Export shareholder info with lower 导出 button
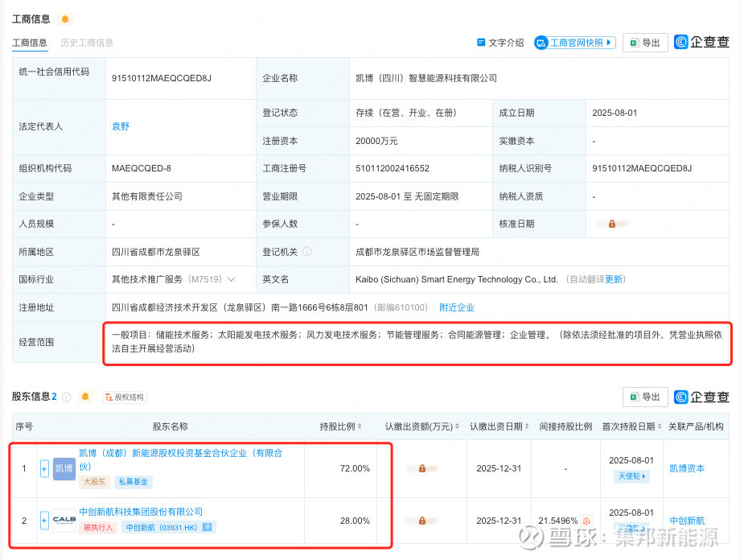This screenshot has width=740, height=560. pos(645,397)
